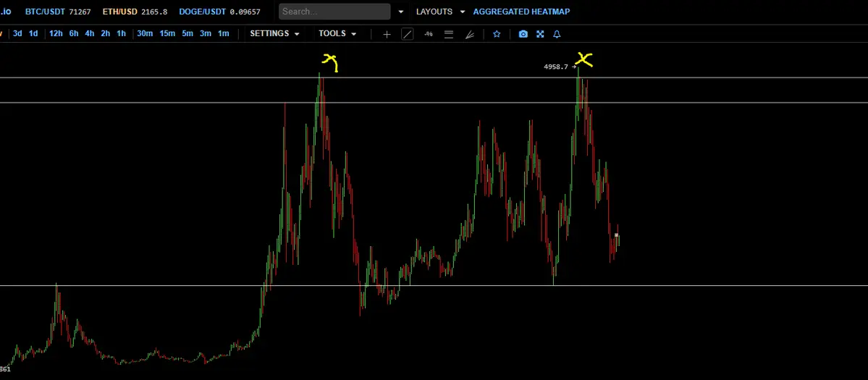This screenshot has height=380, width=868.
Task: Select the 6h timeframe
Action: point(74,34)
